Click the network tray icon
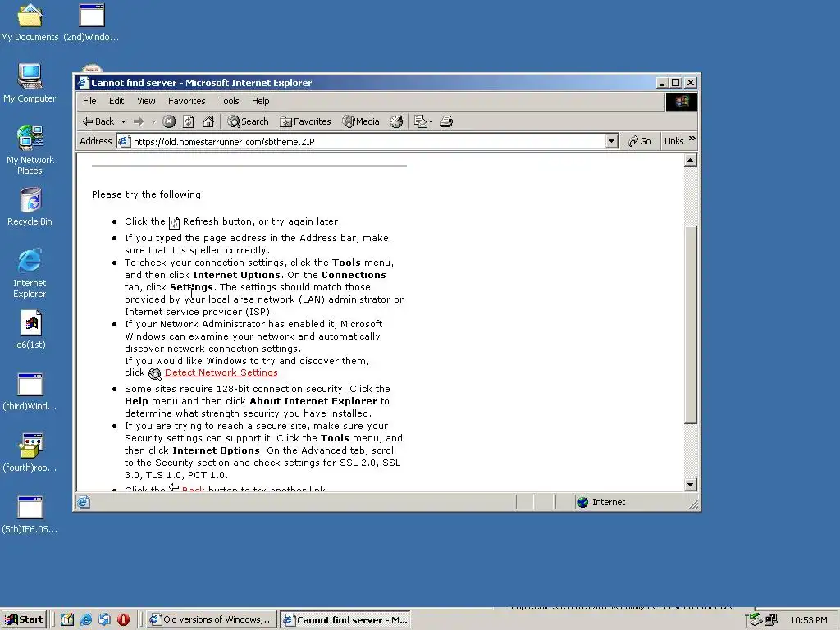840x630 pixels. [x=771, y=620]
